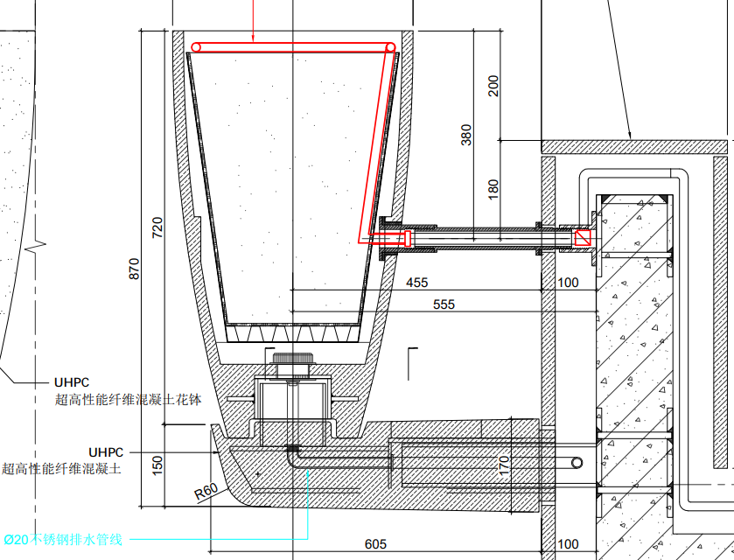Image resolution: width=734 pixels, height=560 pixels.
Task: Select the red pipe along the planter rim
Action: pos(293,47)
